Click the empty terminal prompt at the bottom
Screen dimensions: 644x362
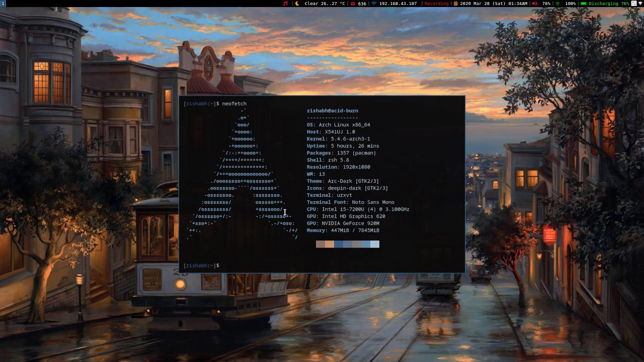pyautogui.click(x=202, y=265)
